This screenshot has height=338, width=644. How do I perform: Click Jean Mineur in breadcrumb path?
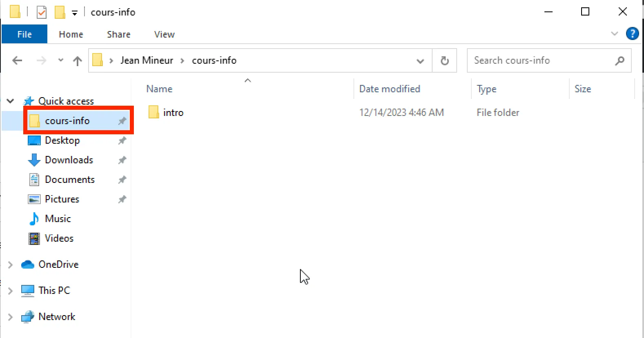click(x=147, y=60)
